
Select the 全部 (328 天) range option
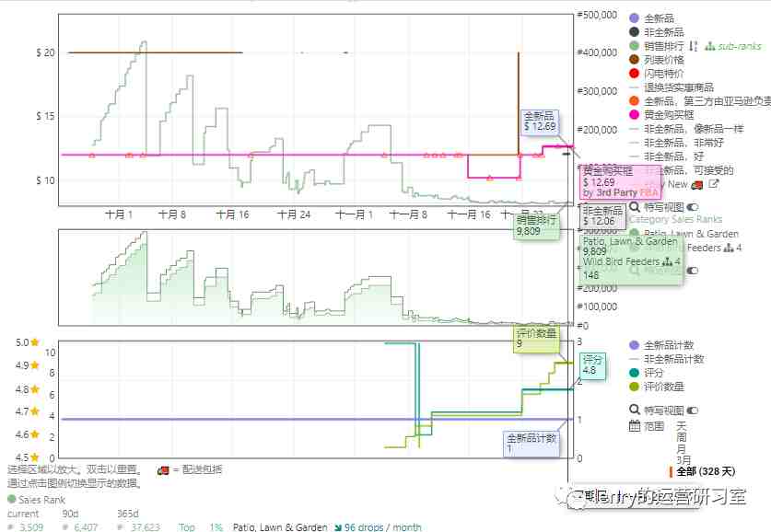tap(706, 471)
